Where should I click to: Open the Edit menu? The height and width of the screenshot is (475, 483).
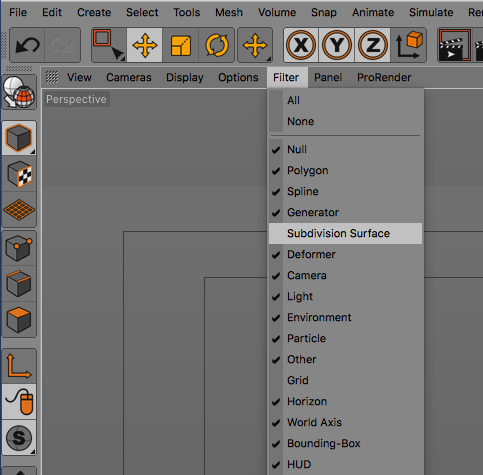click(x=52, y=12)
